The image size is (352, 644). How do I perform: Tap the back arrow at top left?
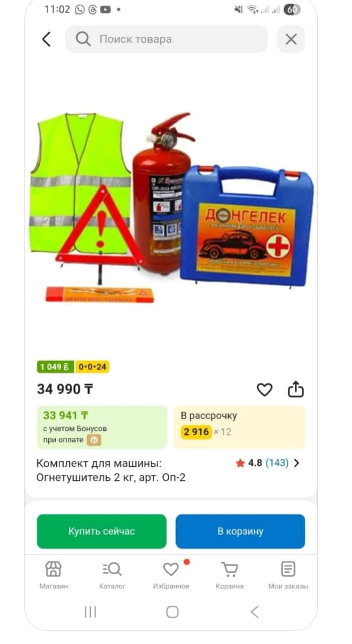[x=47, y=39]
